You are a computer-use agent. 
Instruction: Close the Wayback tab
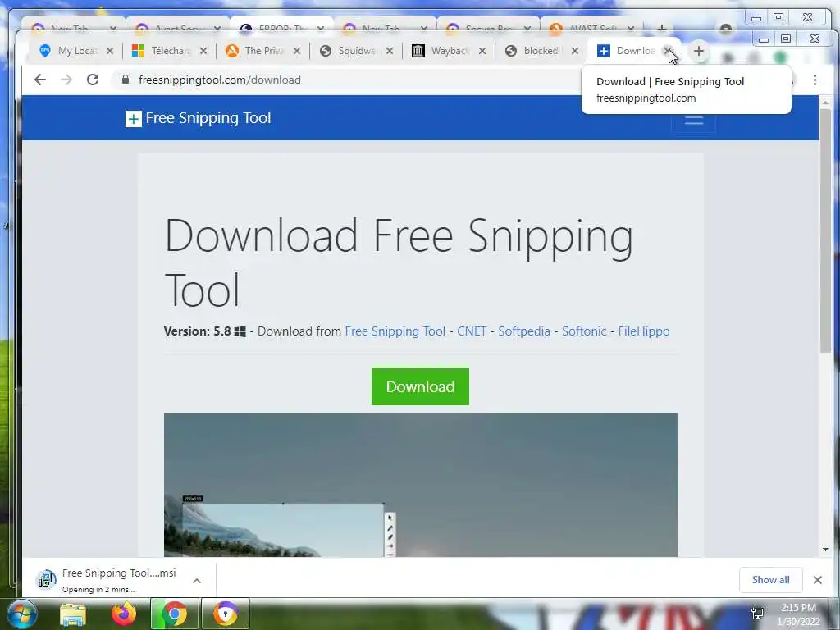point(482,51)
